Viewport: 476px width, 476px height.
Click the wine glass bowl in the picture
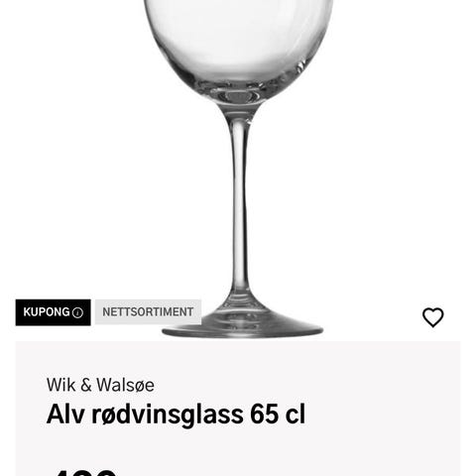238,47
